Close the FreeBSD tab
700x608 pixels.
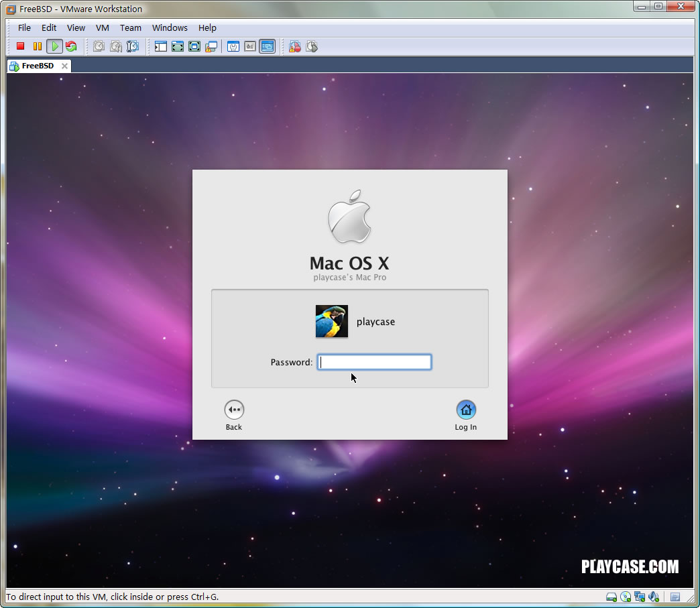click(x=64, y=66)
